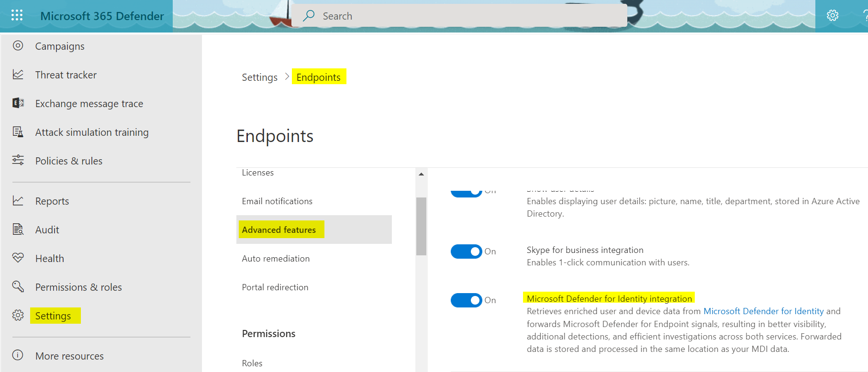Screen dimensions: 868x372
Task: Toggle Skype for business integration off
Action: click(x=466, y=252)
